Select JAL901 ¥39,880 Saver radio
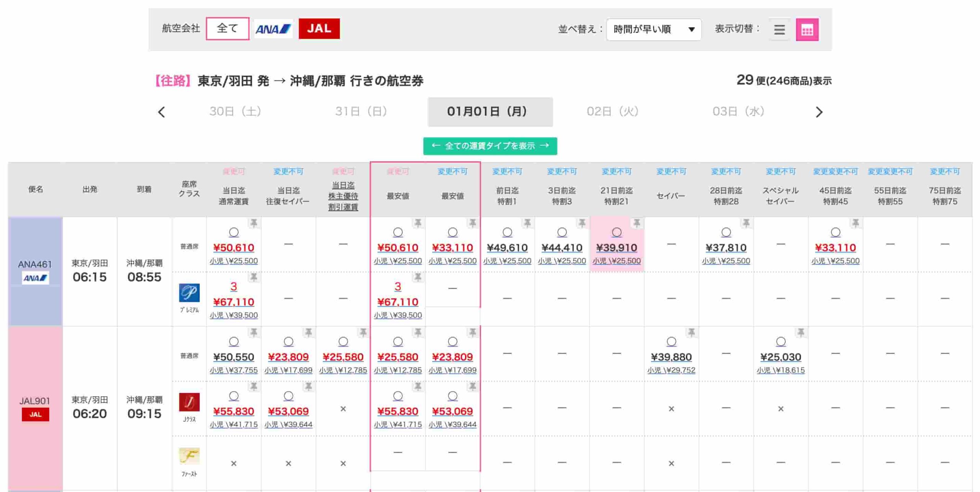980x492 pixels. pyautogui.click(x=671, y=341)
